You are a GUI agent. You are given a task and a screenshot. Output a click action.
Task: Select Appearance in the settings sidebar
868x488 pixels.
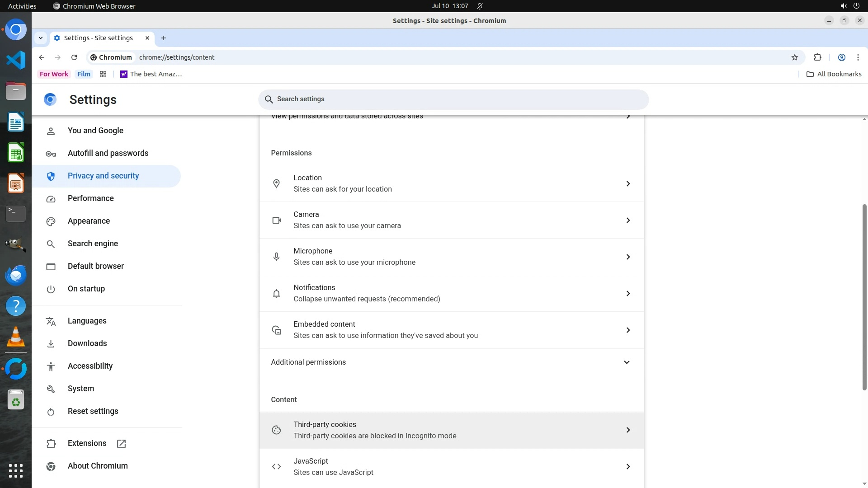click(89, 221)
